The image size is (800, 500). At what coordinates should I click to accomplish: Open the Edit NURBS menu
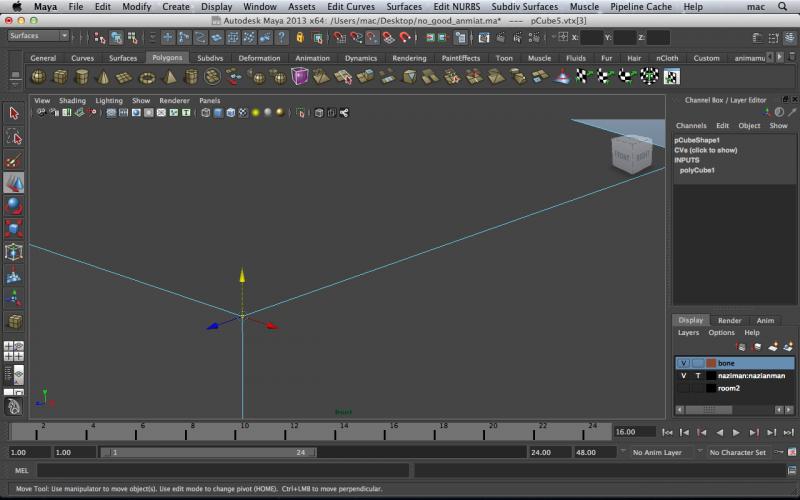point(455,7)
